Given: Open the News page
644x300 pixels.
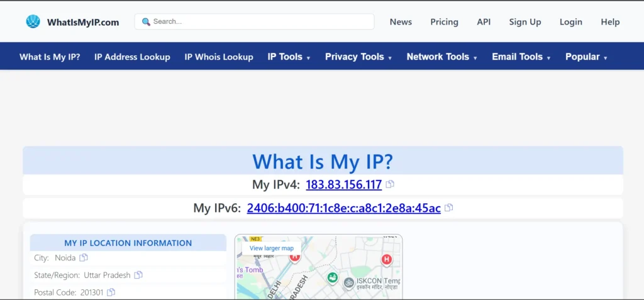Looking at the screenshot, I should click(x=401, y=22).
